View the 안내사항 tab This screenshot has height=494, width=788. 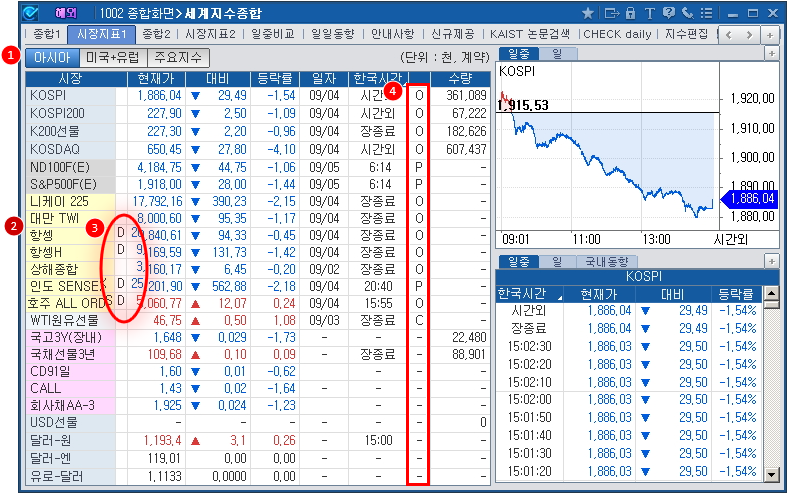click(392, 34)
